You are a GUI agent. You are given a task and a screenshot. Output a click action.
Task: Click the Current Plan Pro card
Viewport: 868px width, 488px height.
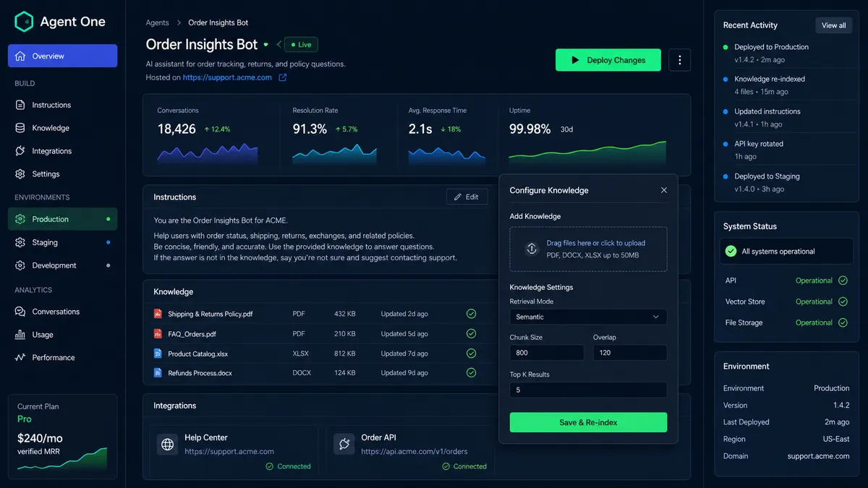click(x=62, y=436)
